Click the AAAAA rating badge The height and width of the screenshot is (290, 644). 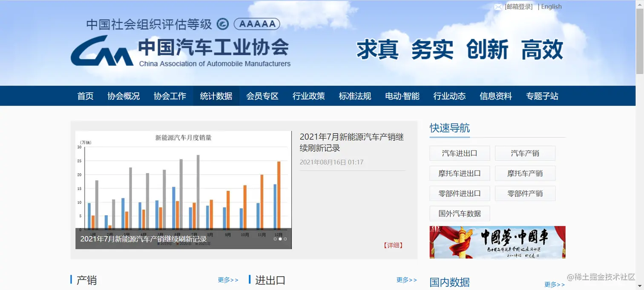256,24
